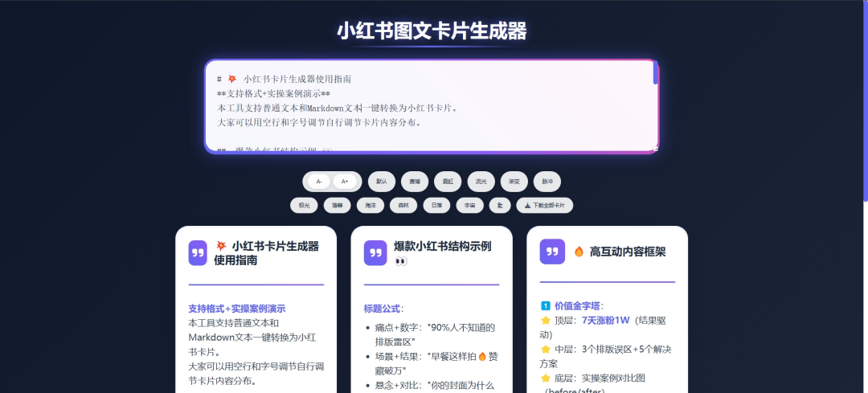Select the 默认 theme
The height and width of the screenshot is (393, 868).
(382, 182)
